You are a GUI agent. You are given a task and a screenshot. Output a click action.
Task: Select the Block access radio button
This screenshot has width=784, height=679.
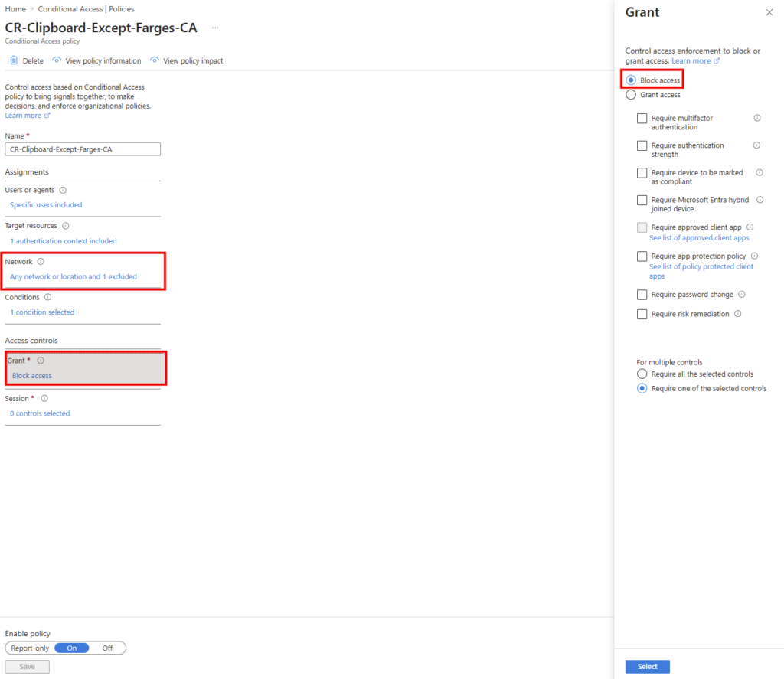631,80
